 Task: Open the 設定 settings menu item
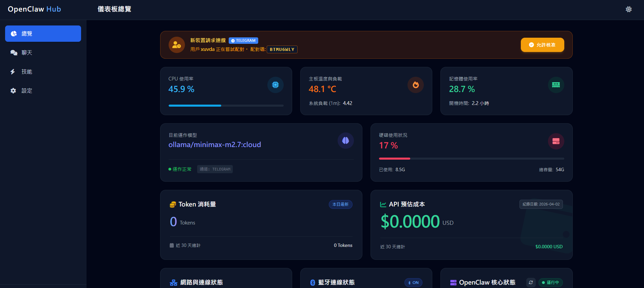[x=43, y=91]
